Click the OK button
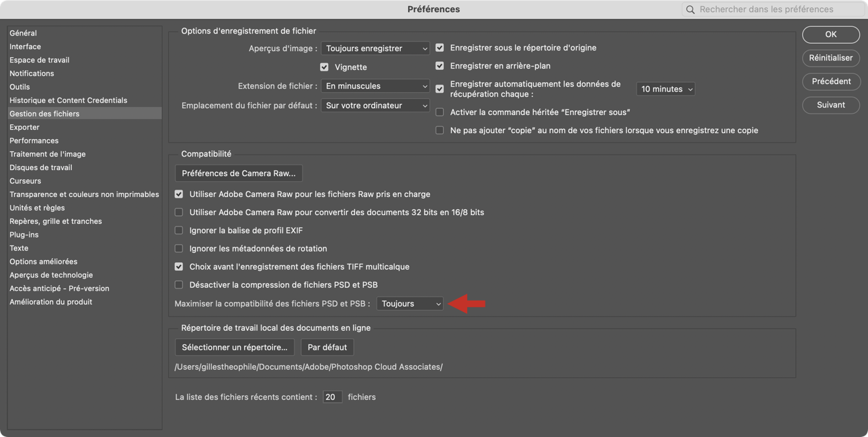 [x=830, y=34]
